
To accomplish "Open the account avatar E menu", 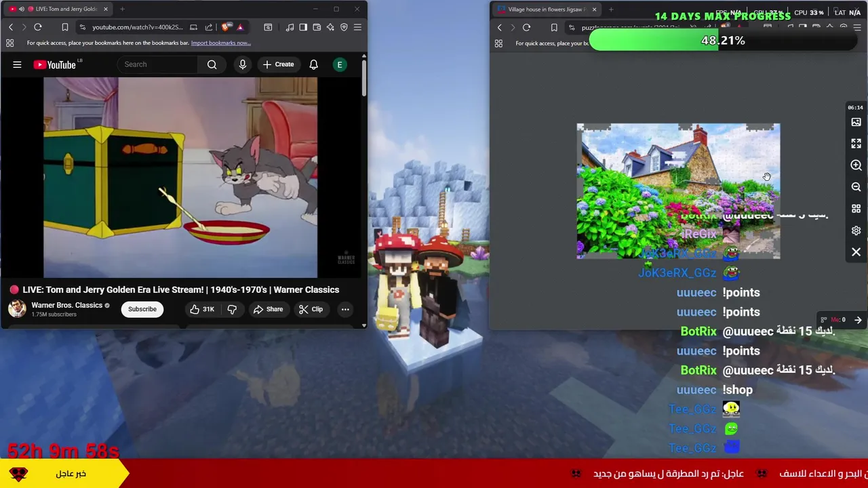I will (340, 64).
